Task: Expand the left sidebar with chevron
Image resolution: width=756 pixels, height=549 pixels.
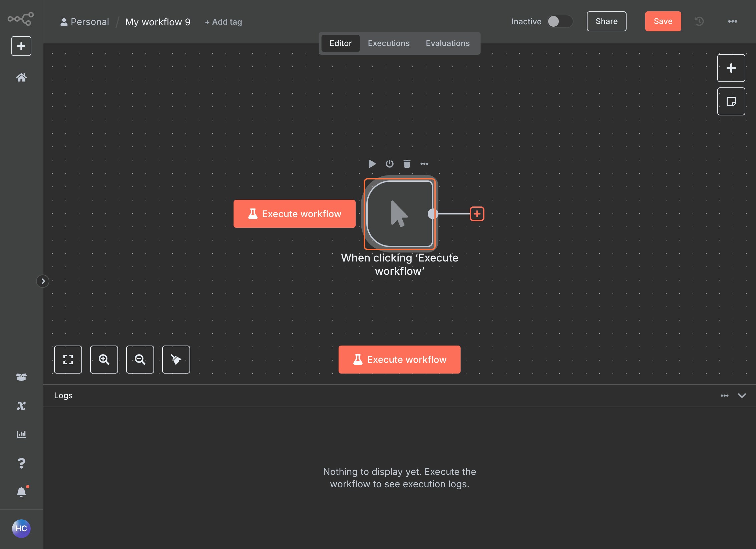Action: tap(43, 281)
